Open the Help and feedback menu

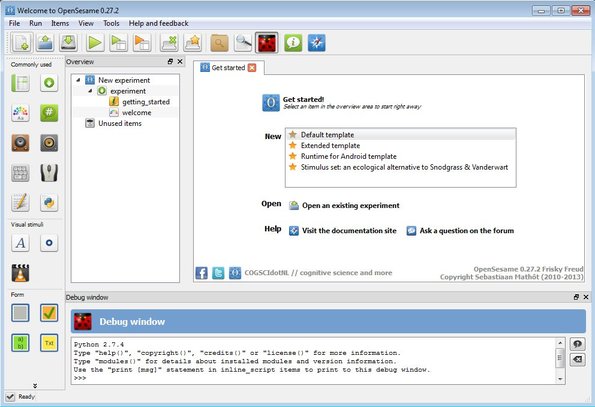click(159, 23)
